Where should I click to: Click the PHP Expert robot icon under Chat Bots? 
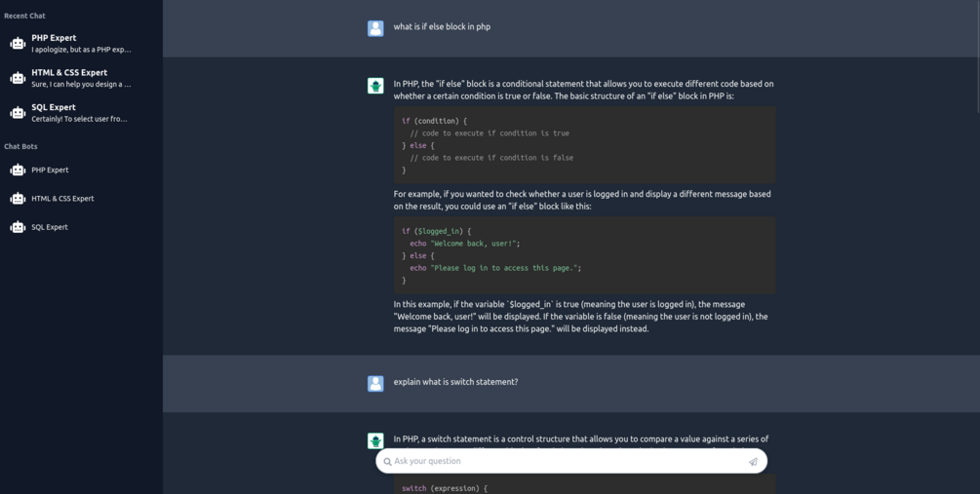(x=18, y=171)
